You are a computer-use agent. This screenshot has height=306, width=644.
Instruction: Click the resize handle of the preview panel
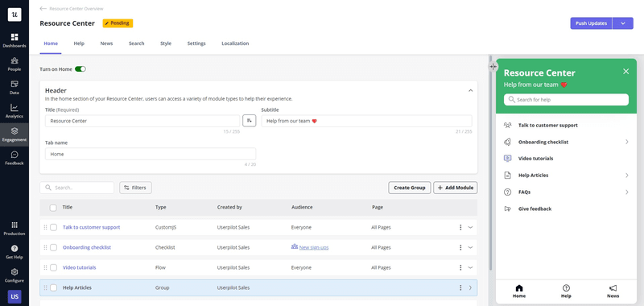(x=493, y=66)
